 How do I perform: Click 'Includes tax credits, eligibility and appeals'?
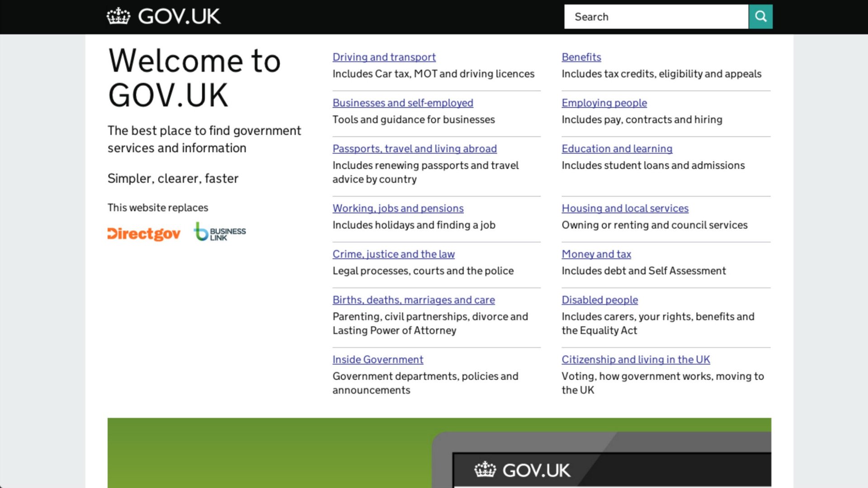click(x=661, y=74)
